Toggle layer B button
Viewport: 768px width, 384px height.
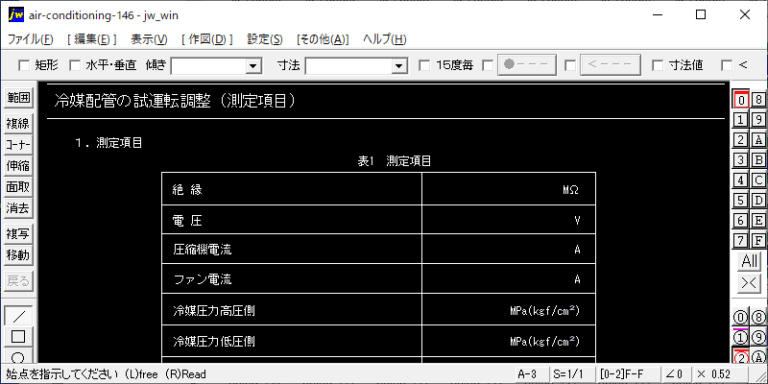tap(759, 160)
